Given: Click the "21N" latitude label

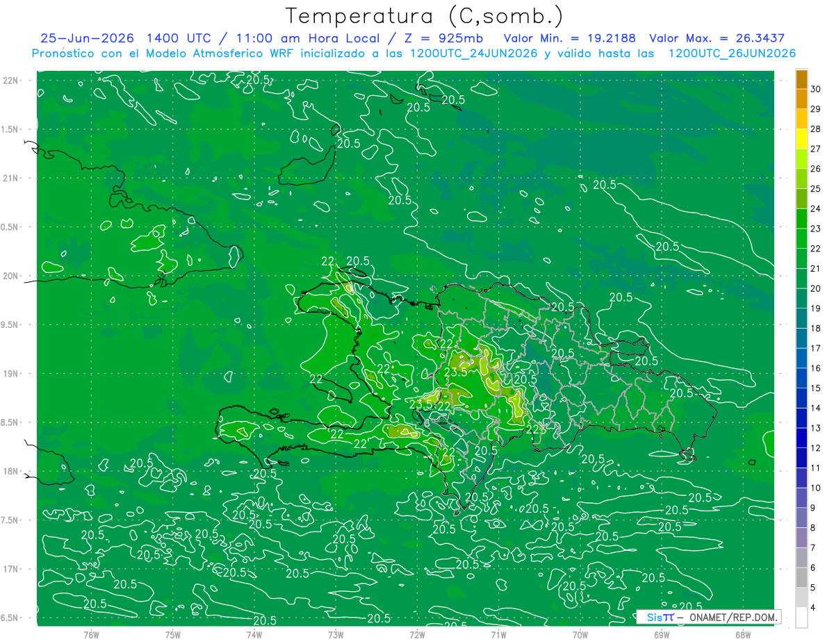Looking at the screenshot, I should (11, 178).
